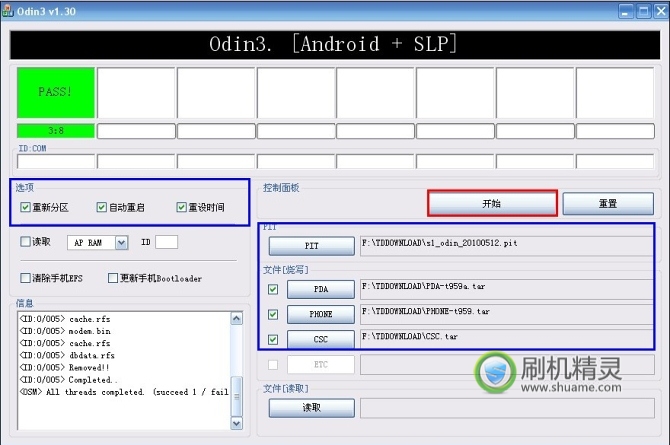This screenshot has height=445, width=670.
Task: Click the message log scrollbar up arrow
Action: click(x=237, y=318)
